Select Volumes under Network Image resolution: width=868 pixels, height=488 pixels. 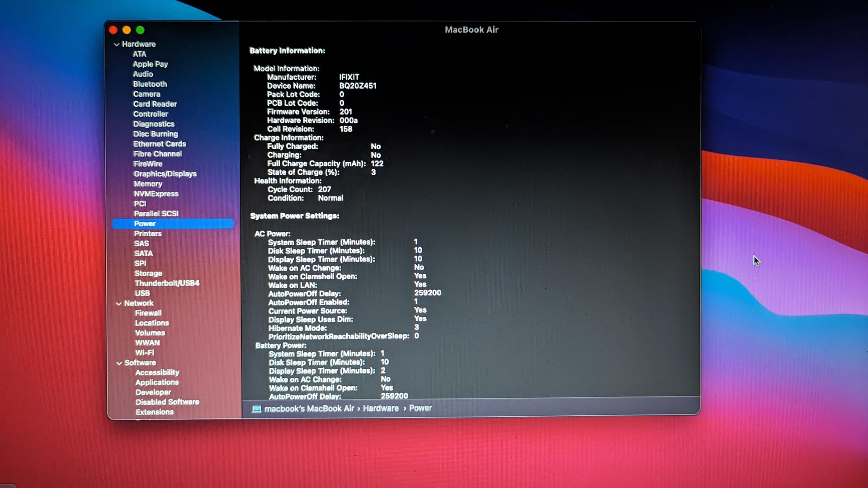150,333
